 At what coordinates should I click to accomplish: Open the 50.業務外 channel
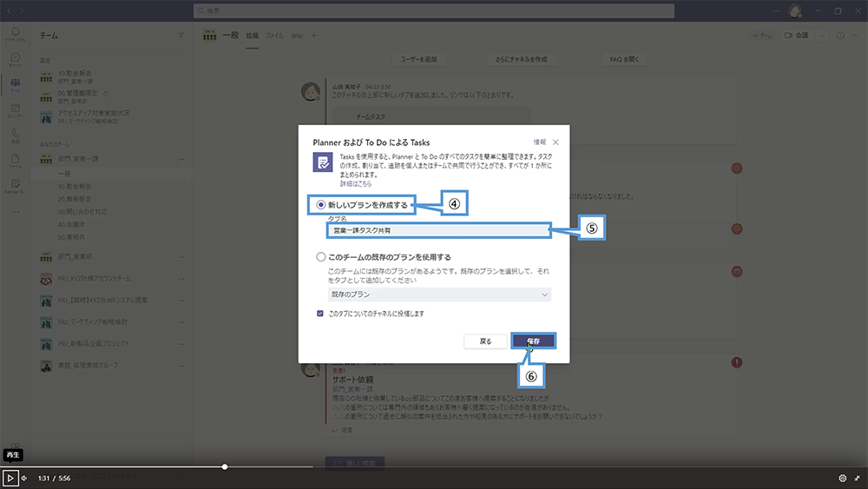coord(72,237)
